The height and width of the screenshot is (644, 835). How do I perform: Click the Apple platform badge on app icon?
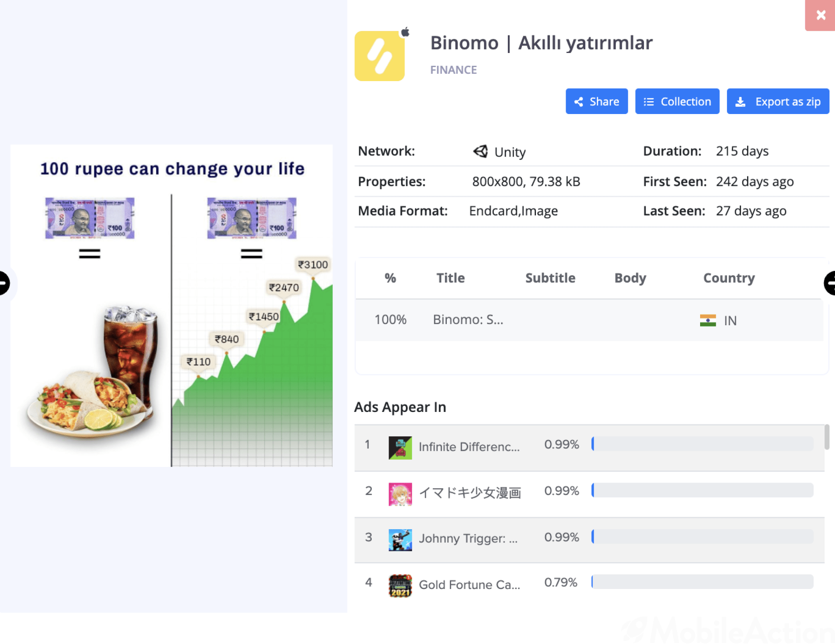click(x=405, y=32)
